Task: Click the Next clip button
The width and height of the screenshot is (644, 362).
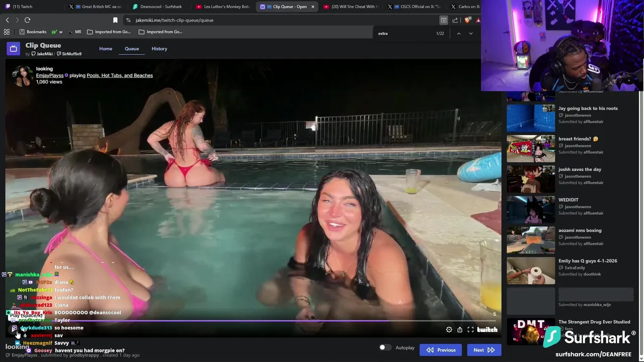Action: [484, 350]
